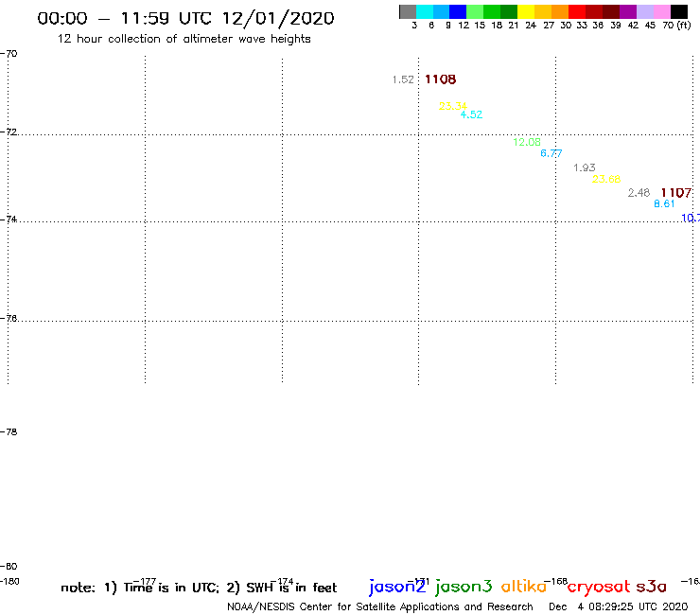
Task: Click the jason3 satellite legend label
Action: tap(464, 587)
